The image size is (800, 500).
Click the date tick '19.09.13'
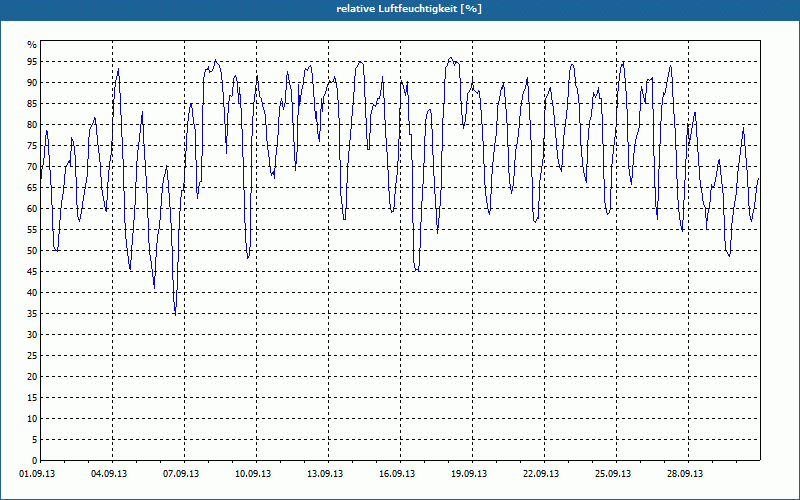tap(468, 474)
